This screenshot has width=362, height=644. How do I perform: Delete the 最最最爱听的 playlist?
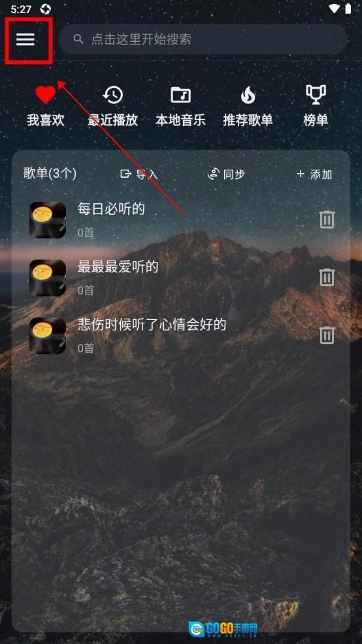click(x=327, y=277)
